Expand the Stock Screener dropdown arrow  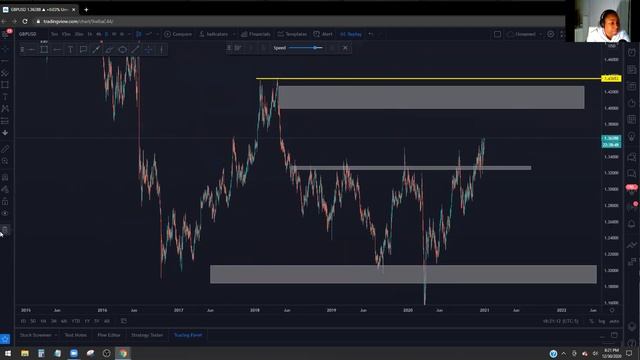(56, 335)
